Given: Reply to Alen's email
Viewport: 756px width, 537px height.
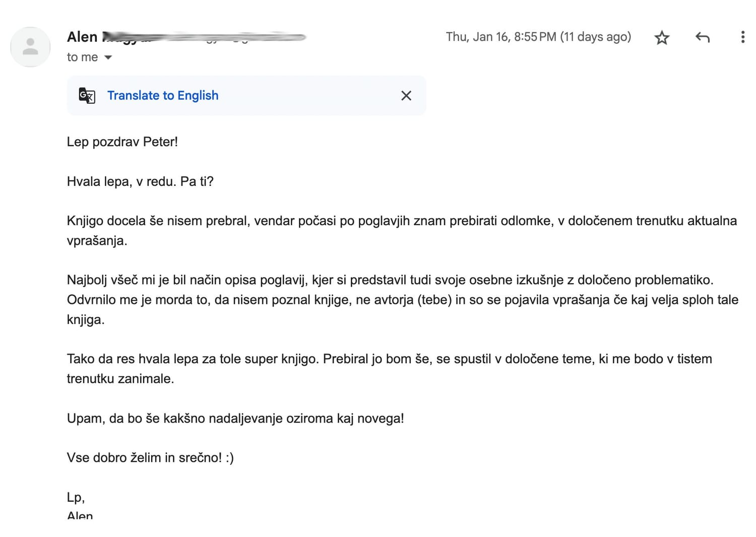Looking at the screenshot, I should tap(702, 37).
